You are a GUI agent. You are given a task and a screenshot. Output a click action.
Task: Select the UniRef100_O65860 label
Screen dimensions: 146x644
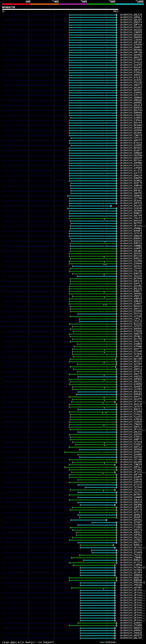tap(131, 294)
